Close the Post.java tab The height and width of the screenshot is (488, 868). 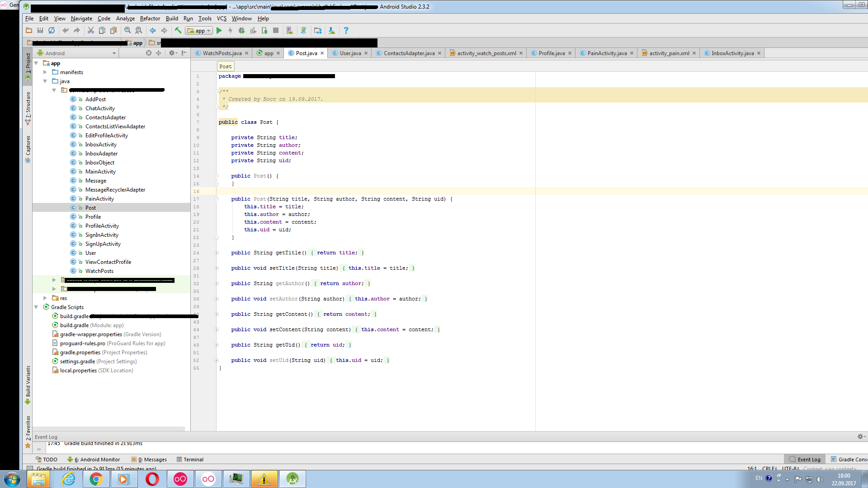click(322, 53)
